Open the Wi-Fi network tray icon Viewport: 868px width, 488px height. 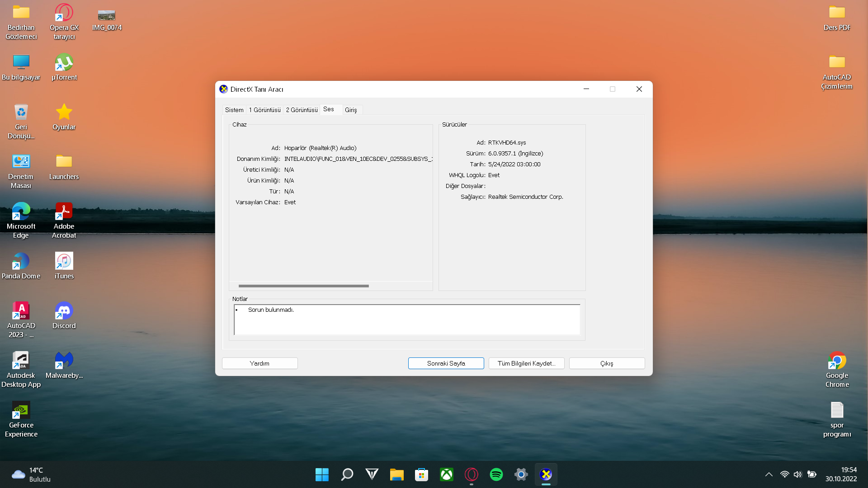coord(784,474)
